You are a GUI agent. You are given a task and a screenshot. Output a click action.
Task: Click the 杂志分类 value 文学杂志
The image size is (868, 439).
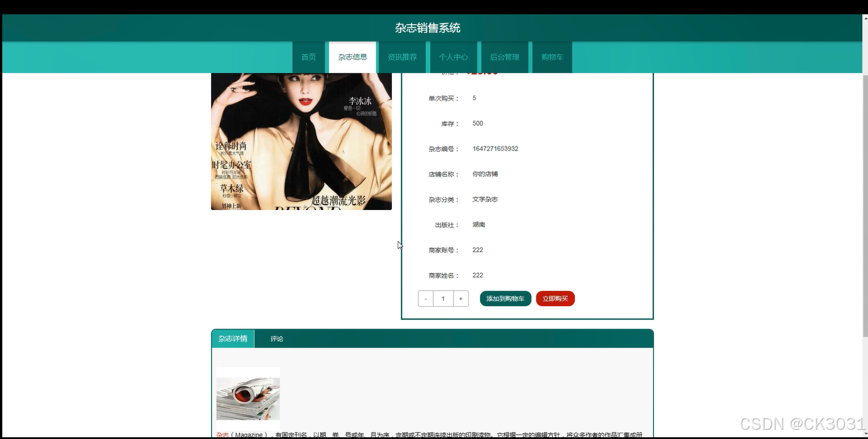[x=485, y=199]
